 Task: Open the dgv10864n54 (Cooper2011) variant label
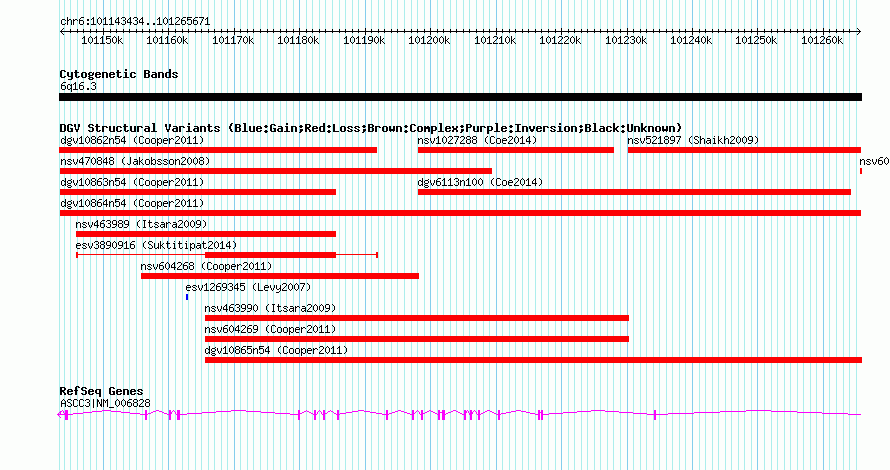pos(132,203)
